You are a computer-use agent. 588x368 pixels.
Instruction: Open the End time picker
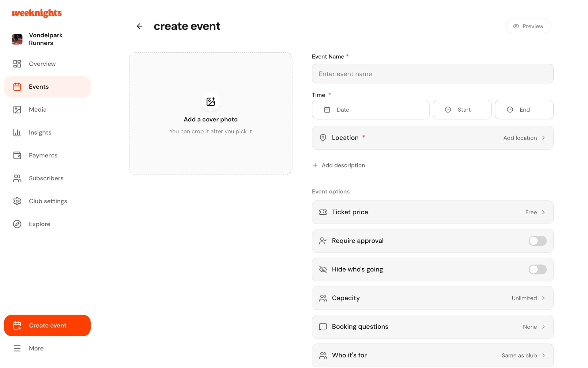pos(524,109)
